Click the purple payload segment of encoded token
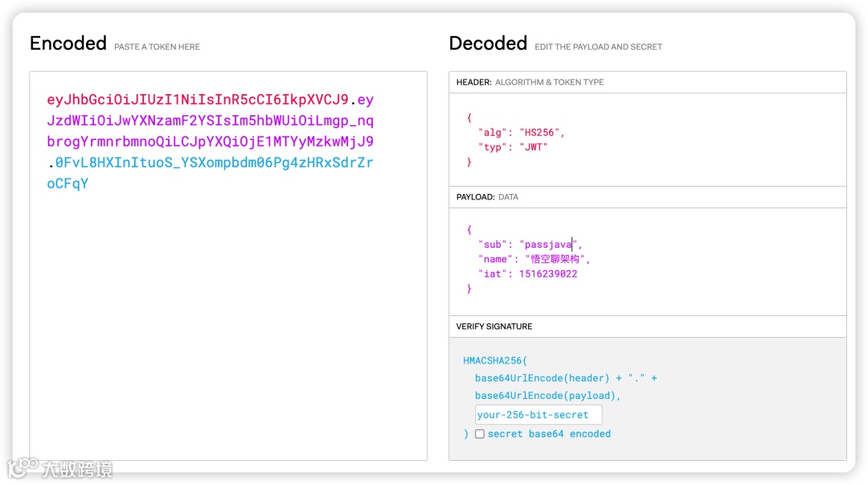Image resolution: width=868 pixels, height=485 pixels. coord(210,121)
